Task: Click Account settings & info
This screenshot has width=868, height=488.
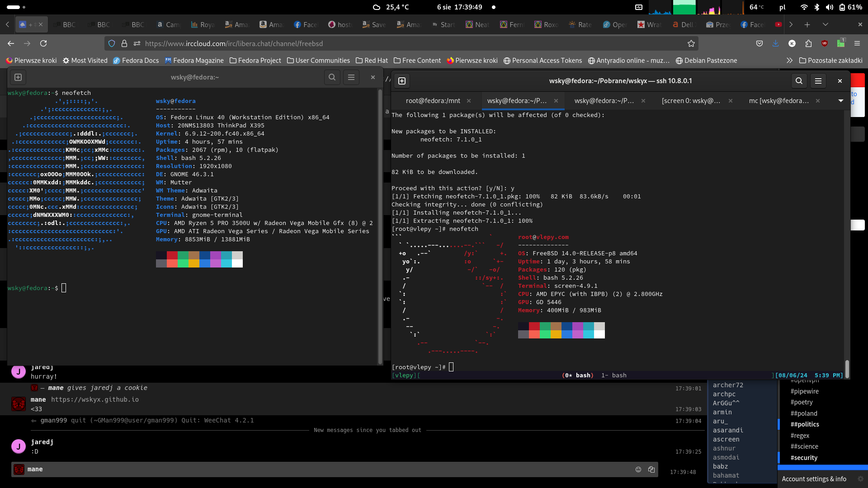Action: 814,479
